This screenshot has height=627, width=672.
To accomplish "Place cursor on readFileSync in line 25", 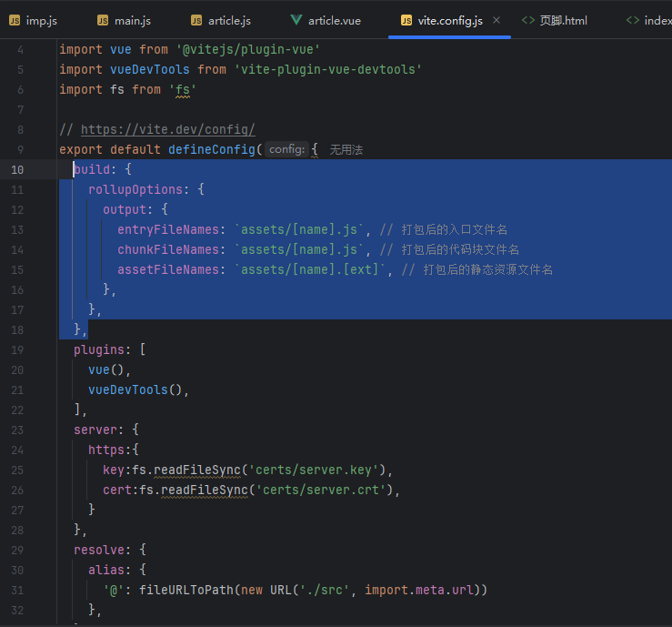I will coord(197,470).
